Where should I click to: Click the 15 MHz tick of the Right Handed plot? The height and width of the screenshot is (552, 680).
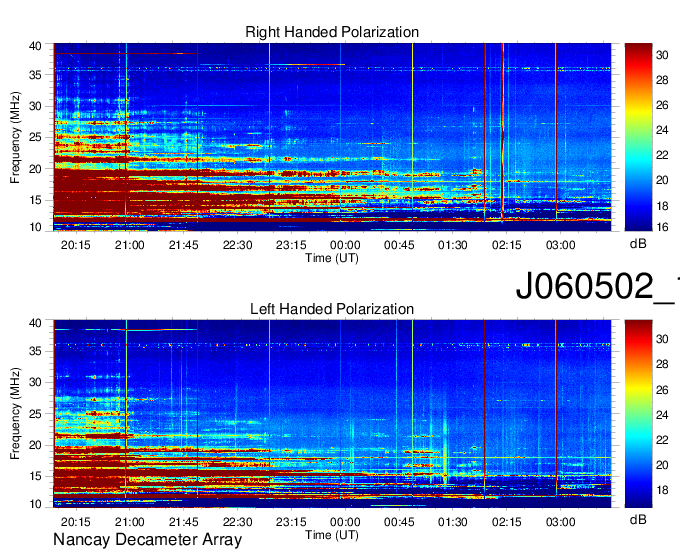coord(35,200)
